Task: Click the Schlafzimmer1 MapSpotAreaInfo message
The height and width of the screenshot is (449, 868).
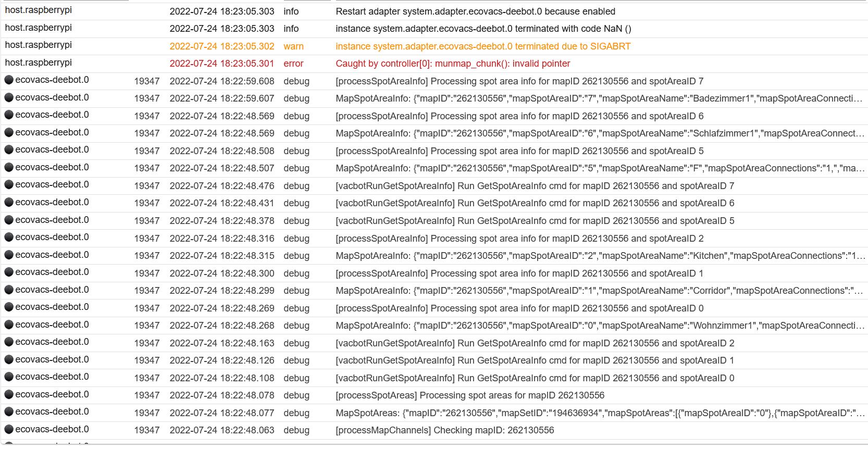Action: [599, 133]
